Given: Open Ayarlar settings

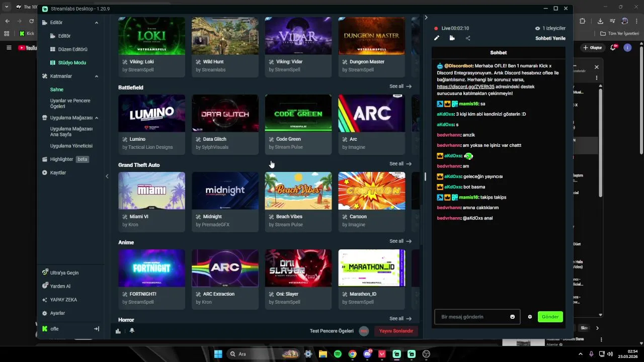Looking at the screenshot, I should (54, 313).
